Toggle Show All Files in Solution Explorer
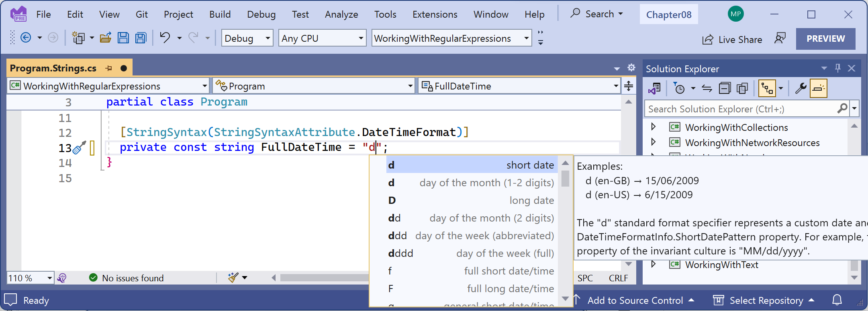This screenshot has height=311, width=868. tap(742, 88)
